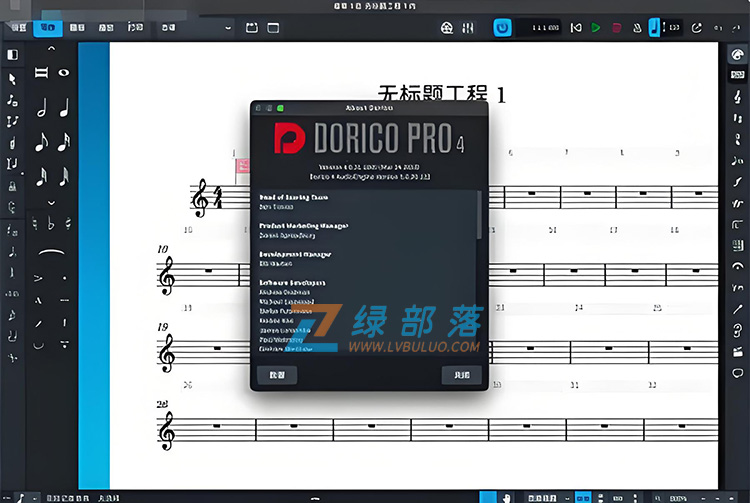Apply the accent articulation

[38, 278]
